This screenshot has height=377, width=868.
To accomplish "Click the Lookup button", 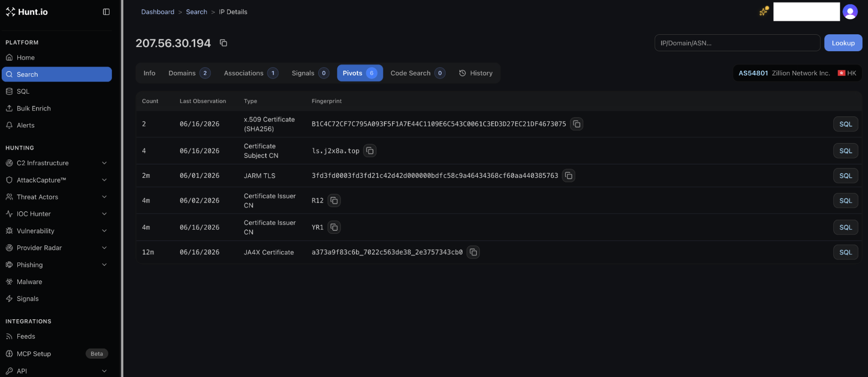I will tap(843, 43).
